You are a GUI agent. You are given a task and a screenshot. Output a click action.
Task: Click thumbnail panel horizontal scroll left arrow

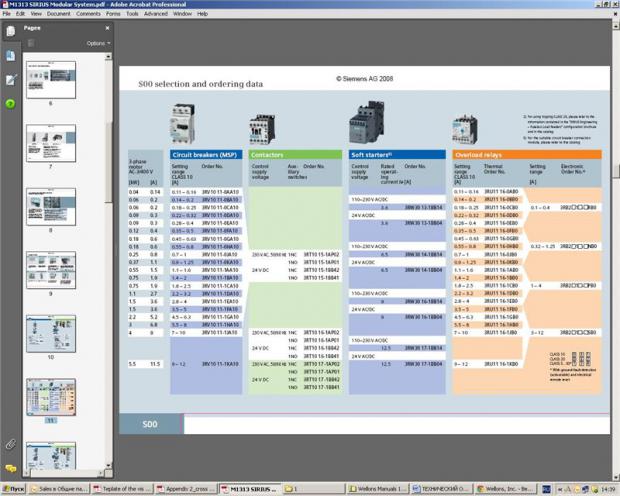pyautogui.click(x=26, y=473)
